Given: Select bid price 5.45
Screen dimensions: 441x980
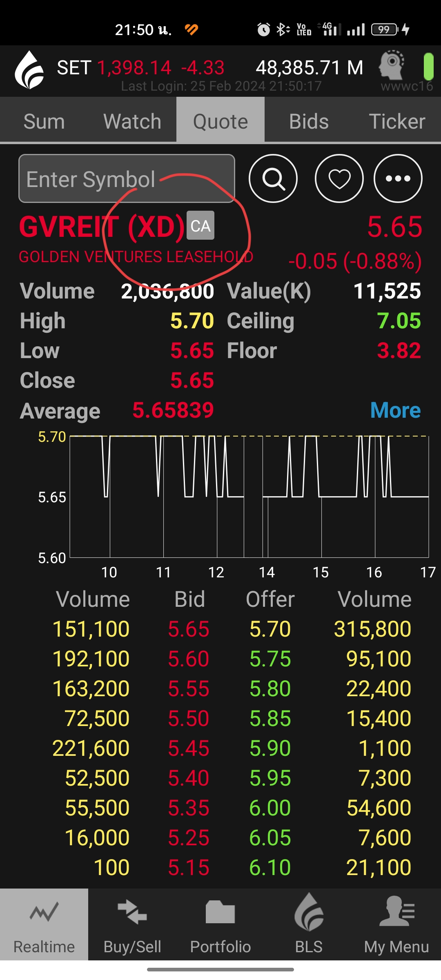Looking at the screenshot, I should tap(189, 748).
